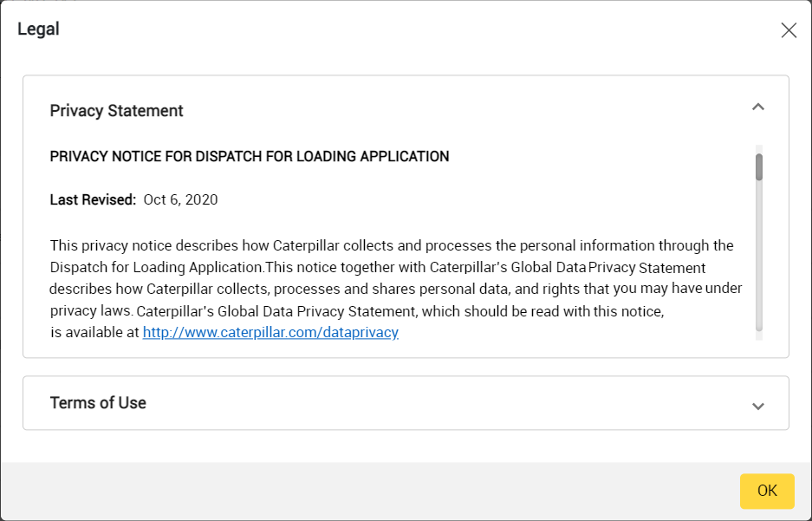Click the Privacy Statement section header title
812x521 pixels.
[116, 111]
